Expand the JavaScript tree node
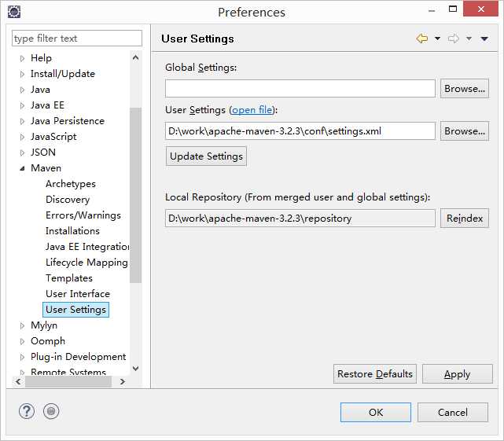 coord(22,138)
